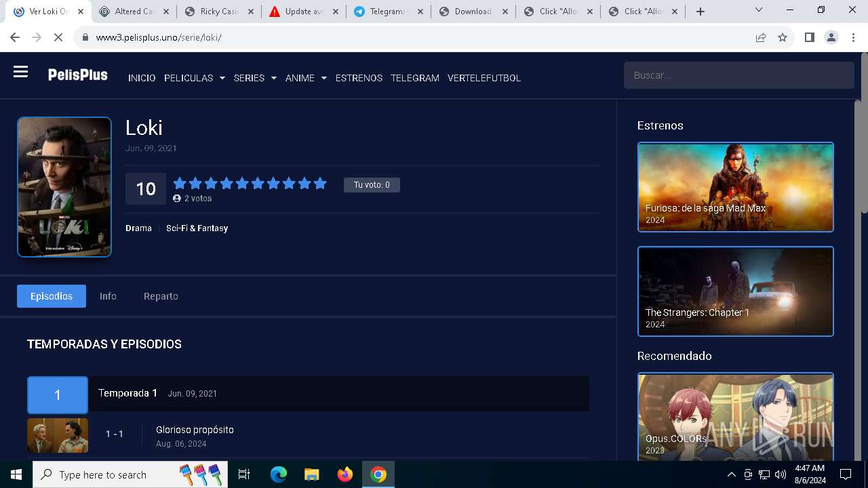
Task: Click the site lock icon in address bar
Action: pyautogui.click(x=85, y=37)
